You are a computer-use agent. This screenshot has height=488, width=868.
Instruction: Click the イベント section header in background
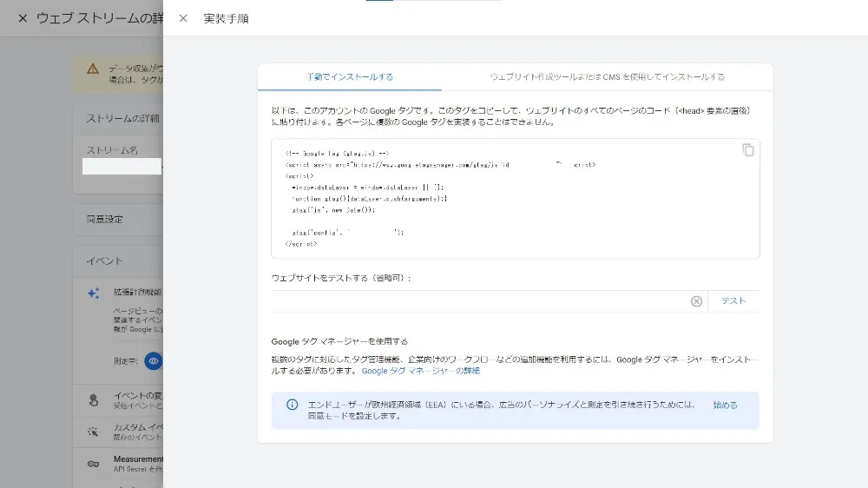104,260
